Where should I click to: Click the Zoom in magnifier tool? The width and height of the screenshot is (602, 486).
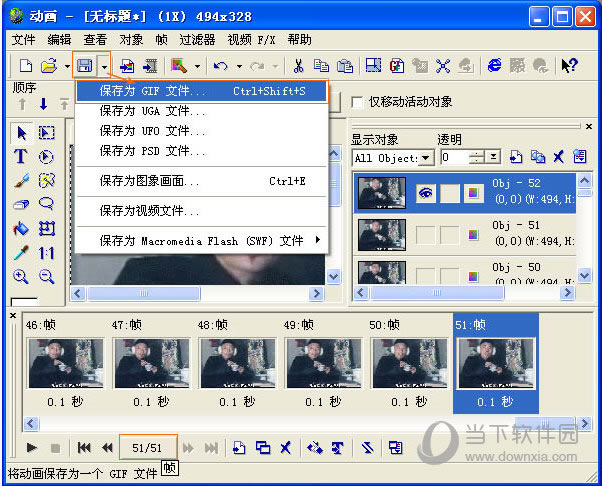(x=21, y=276)
